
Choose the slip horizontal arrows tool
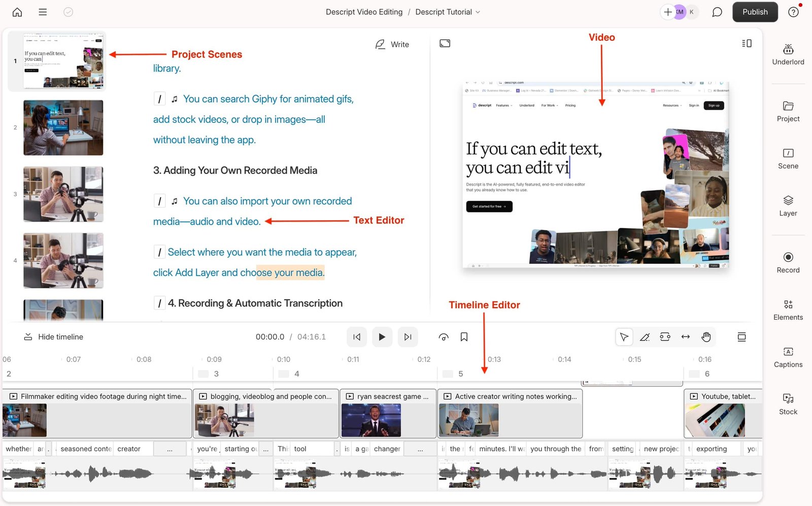[686, 337]
